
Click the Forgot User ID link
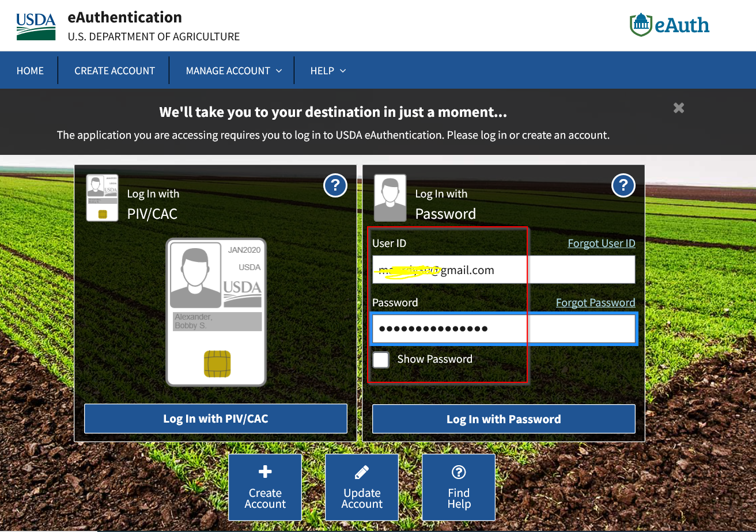point(602,243)
